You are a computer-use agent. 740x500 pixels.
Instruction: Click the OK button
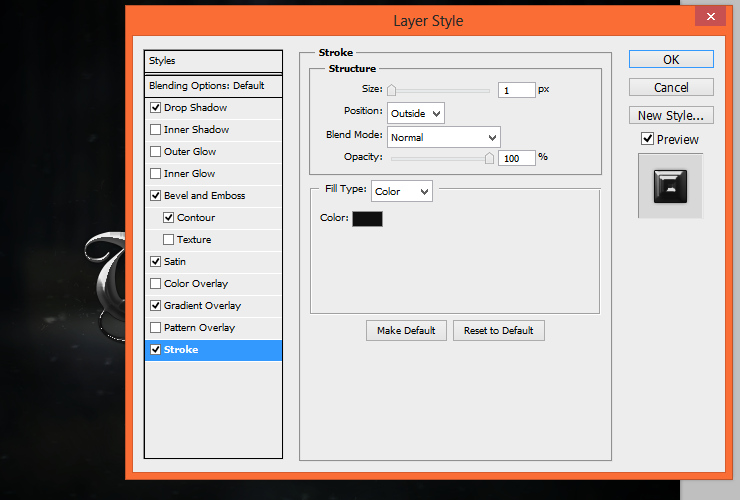(671, 59)
